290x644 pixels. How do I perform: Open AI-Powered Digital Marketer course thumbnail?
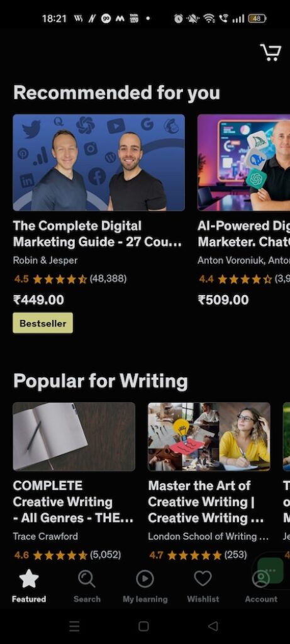click(x=243, y=163)
